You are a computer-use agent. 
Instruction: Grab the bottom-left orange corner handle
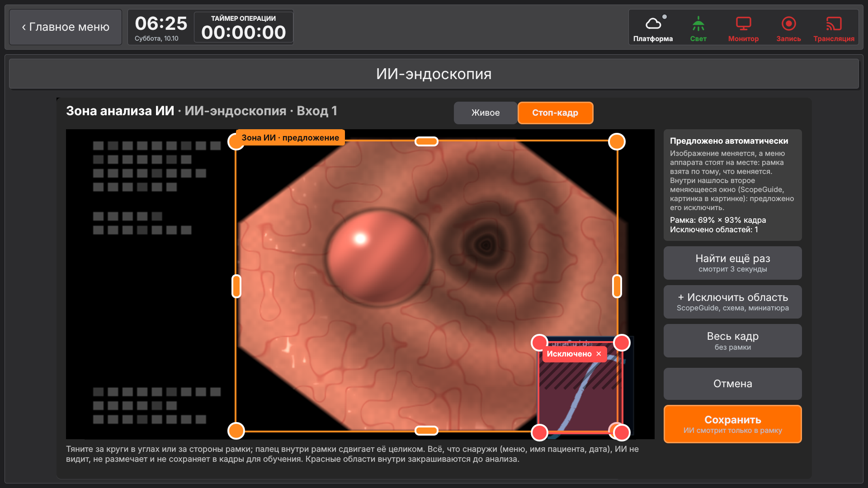pos(236,431)
